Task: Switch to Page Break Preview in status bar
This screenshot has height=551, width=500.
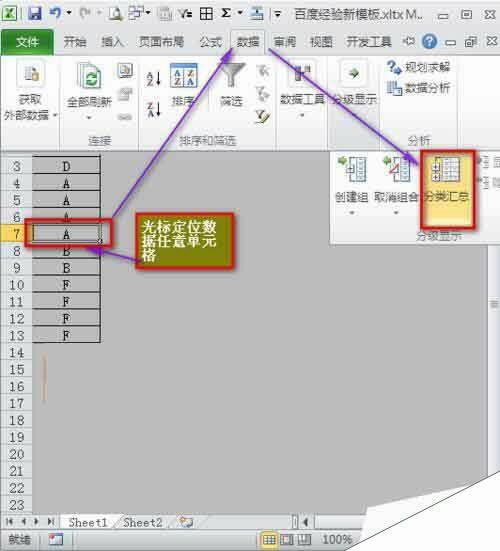Action: tap(304, 539)
